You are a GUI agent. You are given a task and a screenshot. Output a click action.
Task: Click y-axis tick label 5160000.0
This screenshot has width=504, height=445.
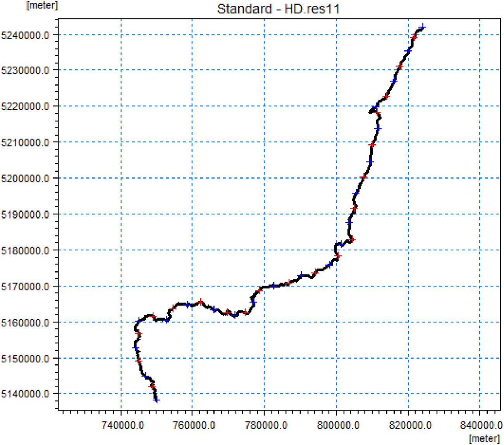pos(26,323)
